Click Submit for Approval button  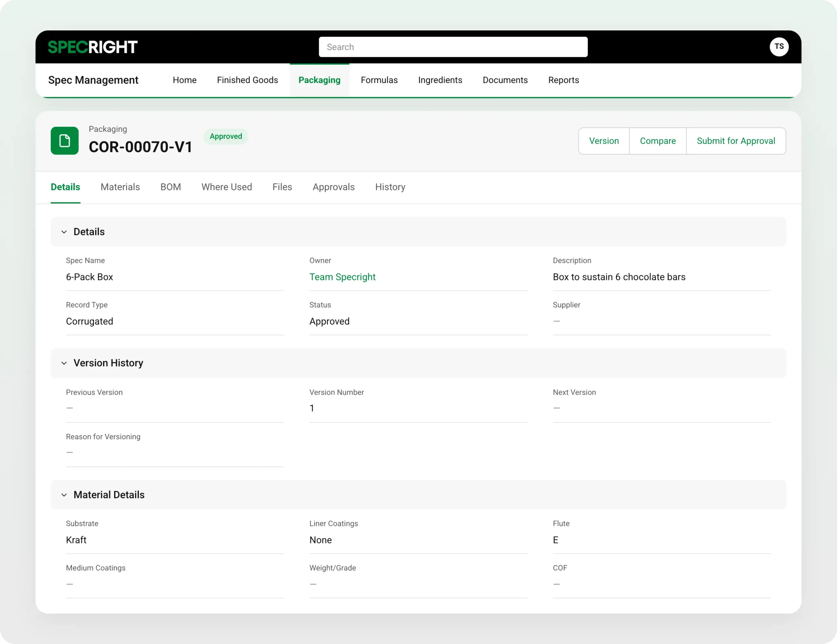coord(736,141)
